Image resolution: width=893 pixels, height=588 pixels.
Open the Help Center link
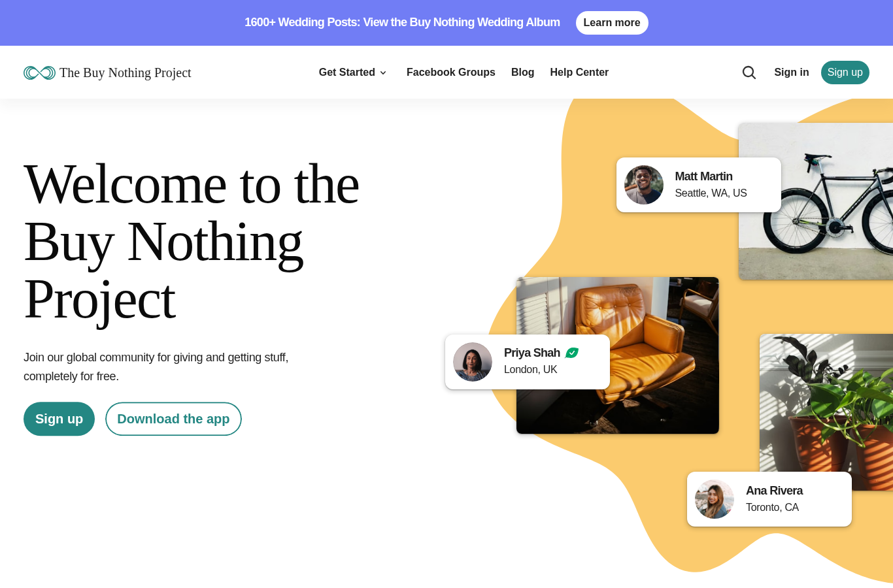[x=579, y=73]
